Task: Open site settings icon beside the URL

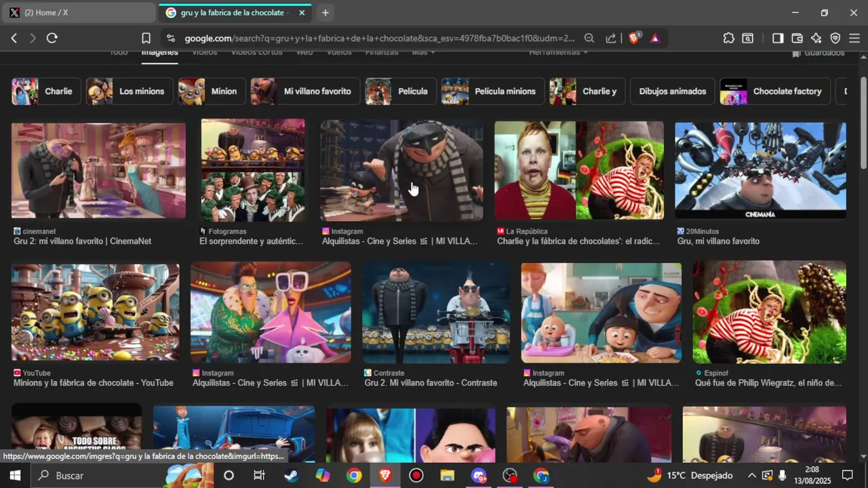Action: (170, 39)
